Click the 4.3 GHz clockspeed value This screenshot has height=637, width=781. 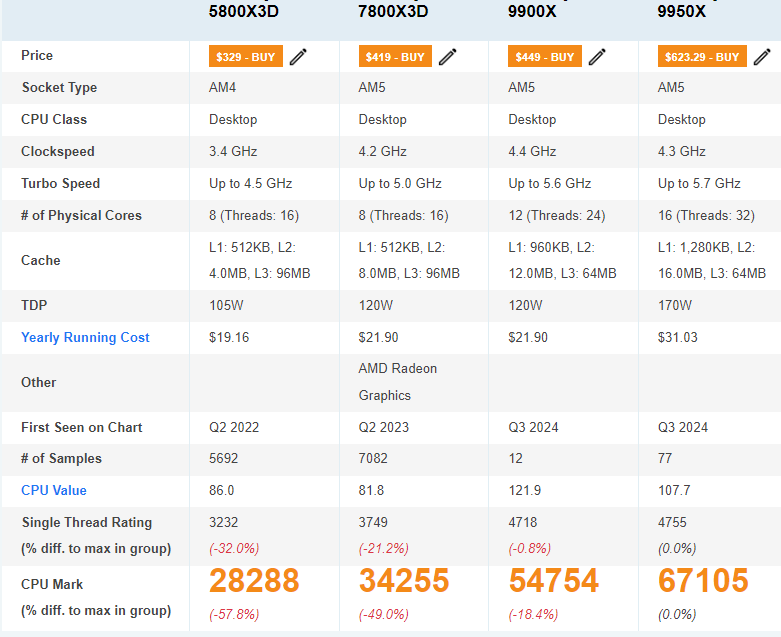tap(681, 151)
